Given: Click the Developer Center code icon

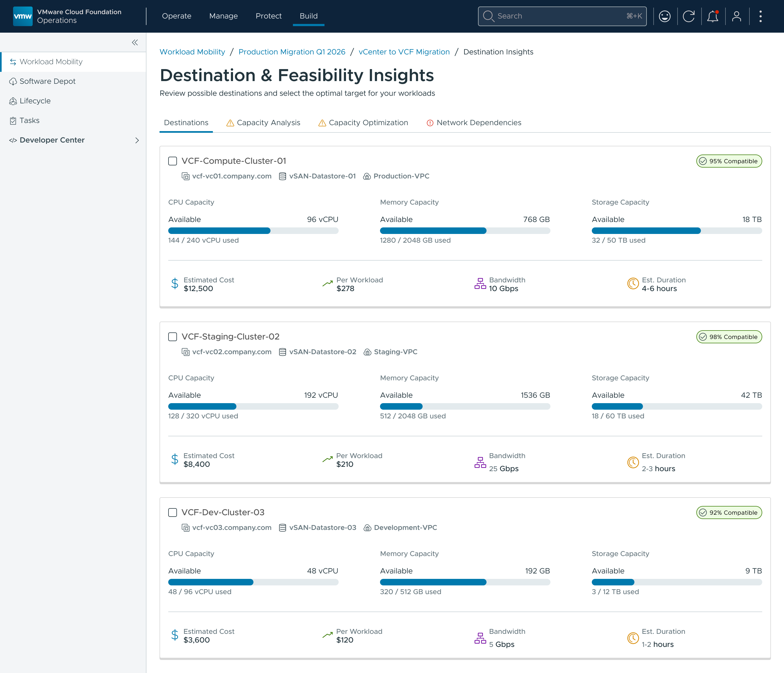Looking at the screenshot, I should 13,140.
